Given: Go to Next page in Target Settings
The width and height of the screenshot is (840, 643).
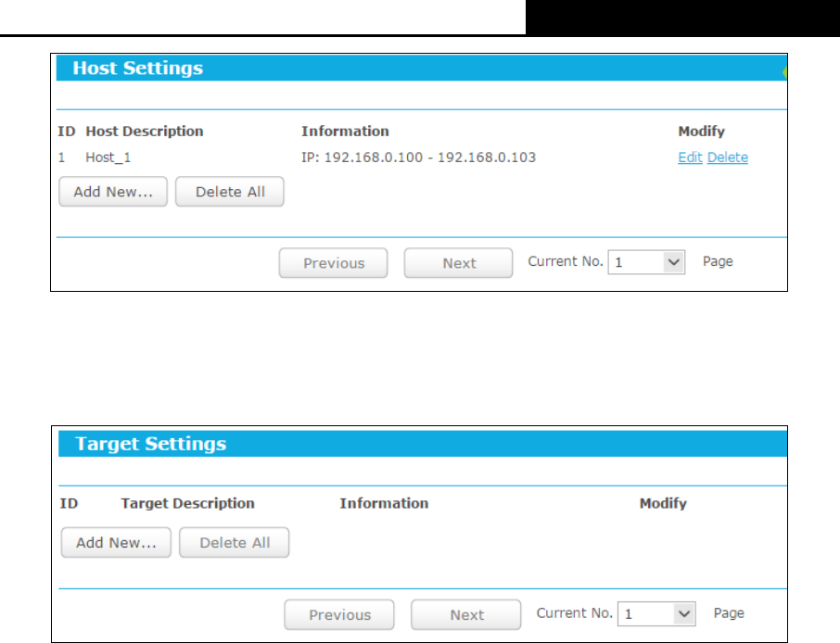Looking at the screenshot, I should click(466, 614).
